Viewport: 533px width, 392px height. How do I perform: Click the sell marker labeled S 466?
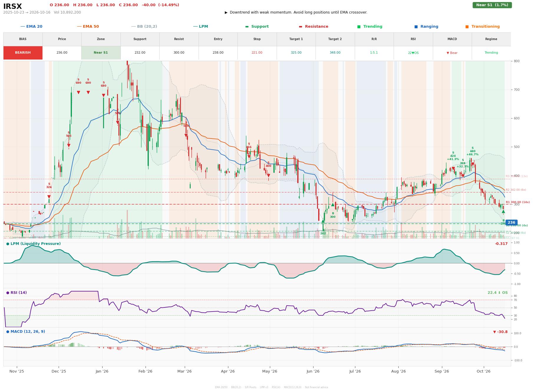click(x=249, y=157)
